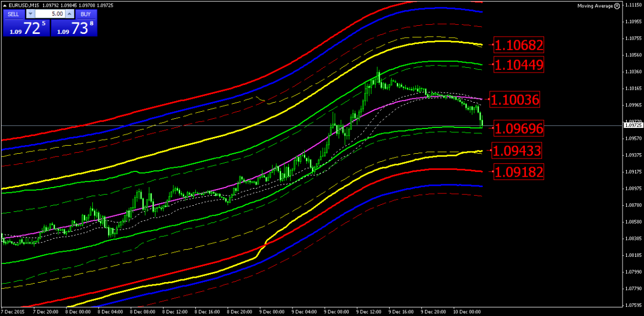Viewport: 644px width, 316px height.
Task: Click the SELL button
Action: (x=13, y=14)
